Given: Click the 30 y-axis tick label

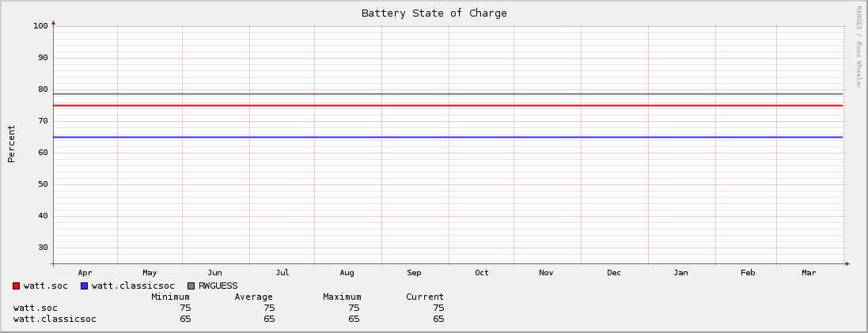Looking at the screenshot, I should click(x=43, y=248).
